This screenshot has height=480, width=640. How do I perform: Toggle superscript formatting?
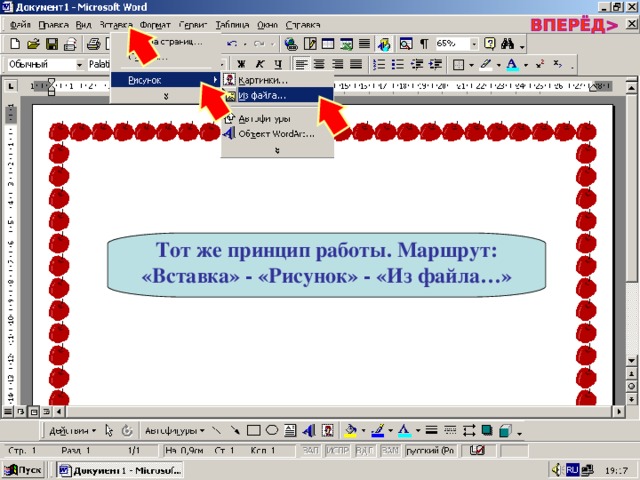[540, 64]
